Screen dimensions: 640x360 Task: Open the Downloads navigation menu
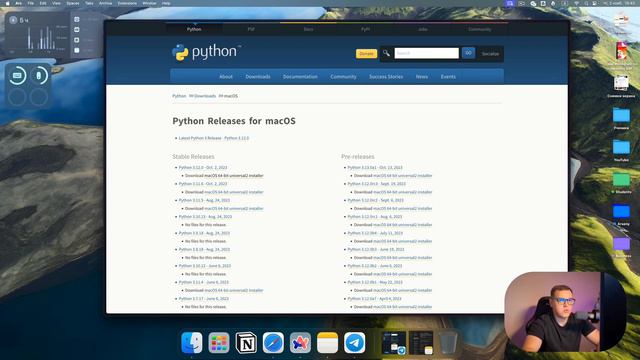click(258, 77)
